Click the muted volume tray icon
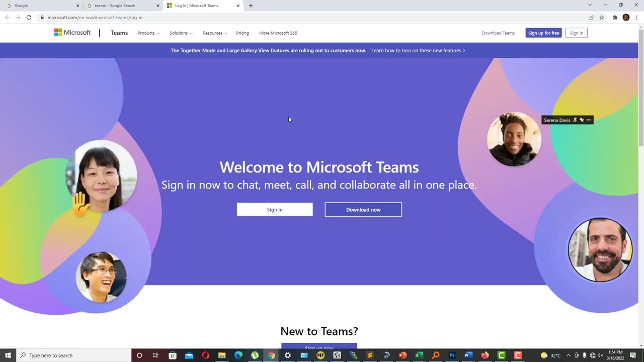 click(600, 355)
